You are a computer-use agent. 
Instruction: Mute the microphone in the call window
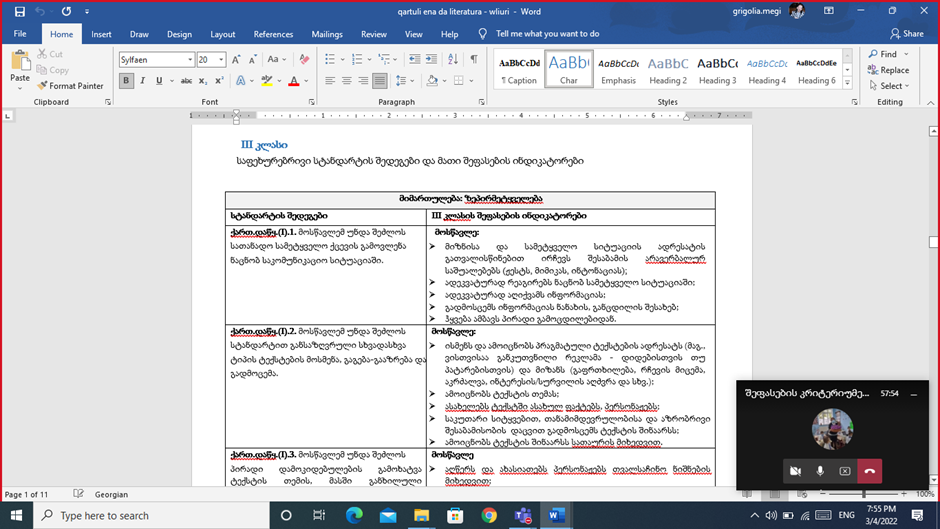tap(820, 471)
